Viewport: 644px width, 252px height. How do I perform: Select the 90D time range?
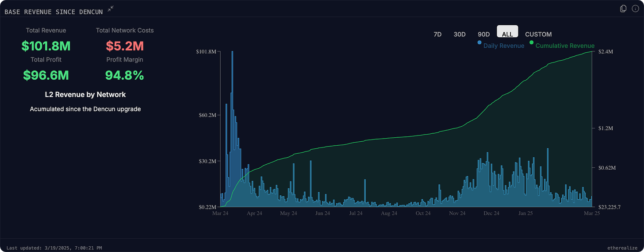point(484,34)
